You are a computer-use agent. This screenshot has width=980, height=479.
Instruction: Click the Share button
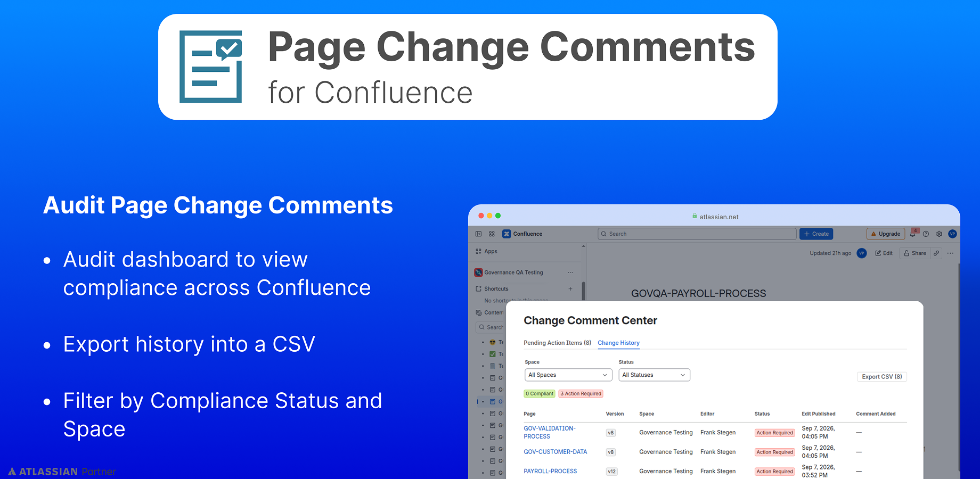pyautogui.click(x=915, y=253)
